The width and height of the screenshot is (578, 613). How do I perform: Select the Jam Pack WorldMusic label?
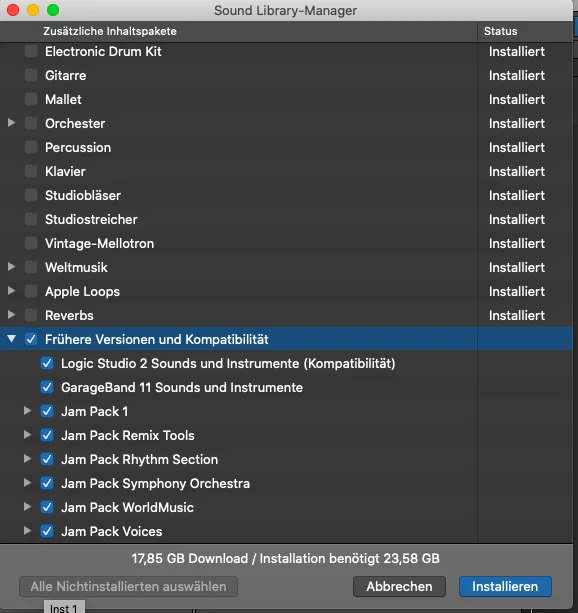[127, 507]
